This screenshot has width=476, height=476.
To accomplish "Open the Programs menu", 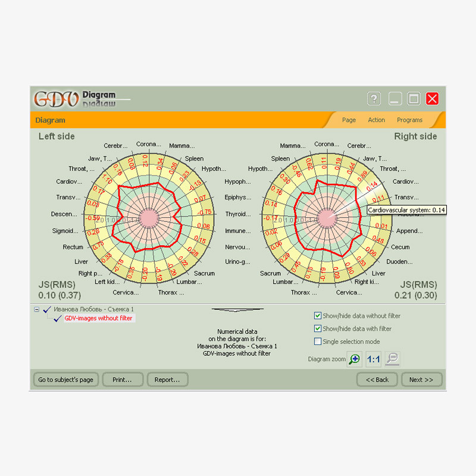I will [x=409, y=120].
